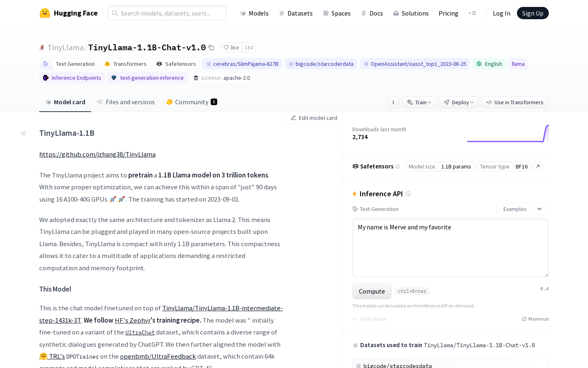
Task: Open openbmb/UltraFeedback dataset link
Action: (x=158, y=357)
